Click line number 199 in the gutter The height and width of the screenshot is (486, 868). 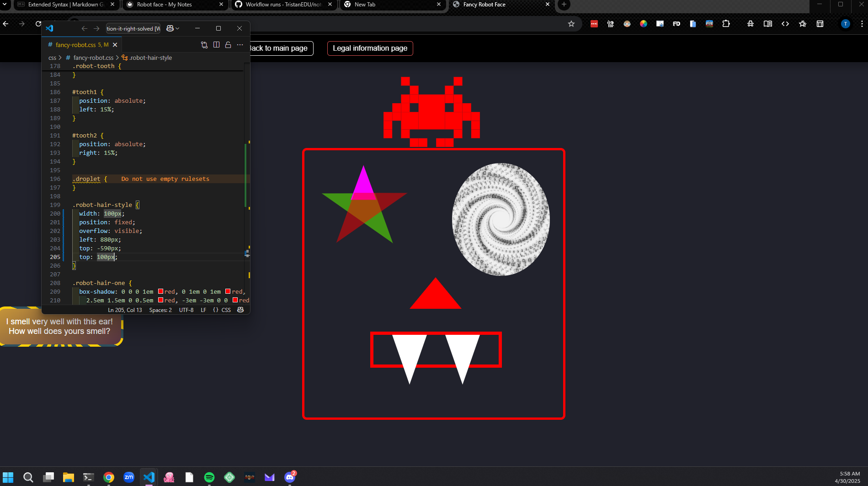(x=55, y=205)
